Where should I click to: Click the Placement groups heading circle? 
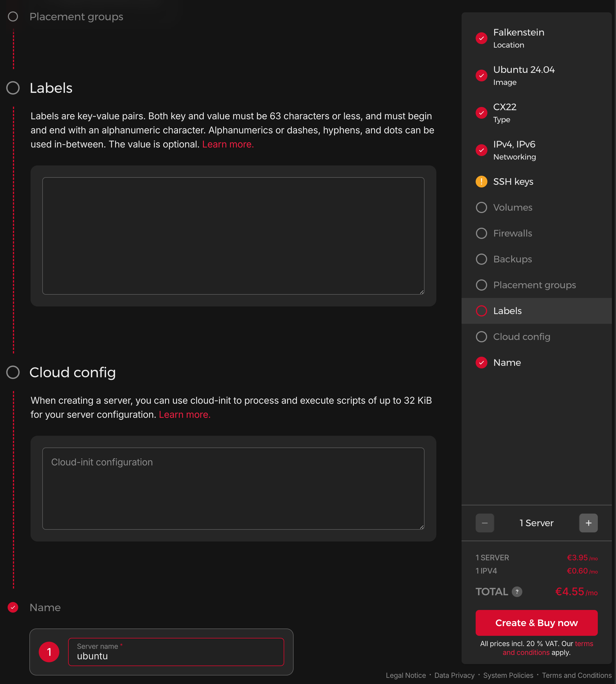click(13, 16)
